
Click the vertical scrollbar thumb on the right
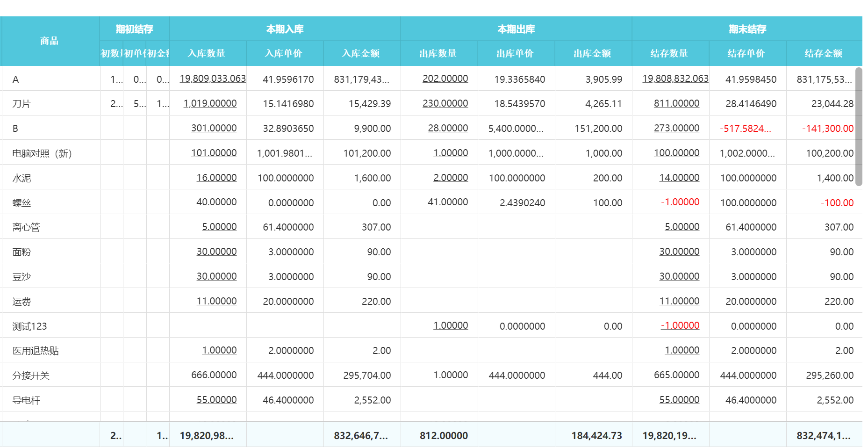pos(858,126)
